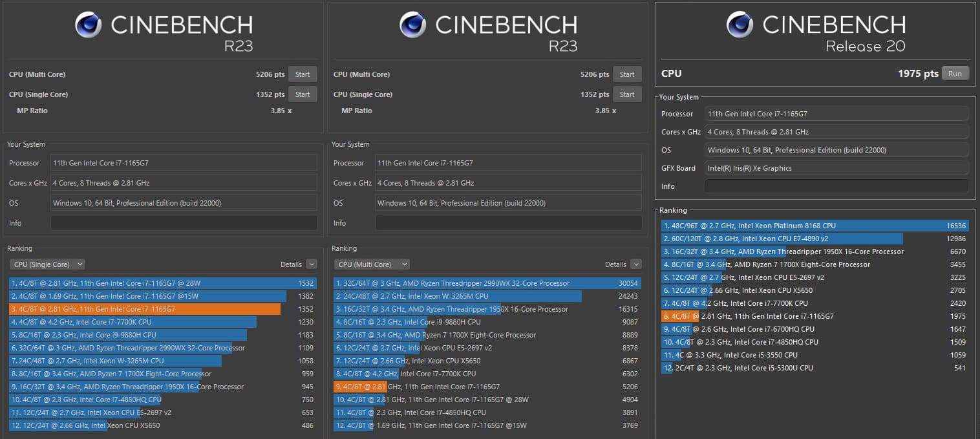This screenshot has width=980, height=439.
Task: Select Xeon E5-2697 v2 row scoring 8378
Action: [x=487, y=348]
